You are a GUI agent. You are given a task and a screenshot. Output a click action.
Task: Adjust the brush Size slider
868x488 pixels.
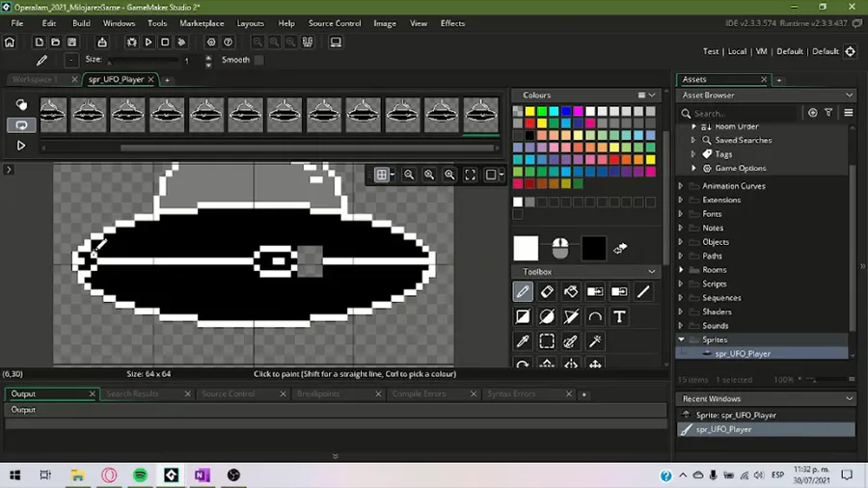click(143, 61)
